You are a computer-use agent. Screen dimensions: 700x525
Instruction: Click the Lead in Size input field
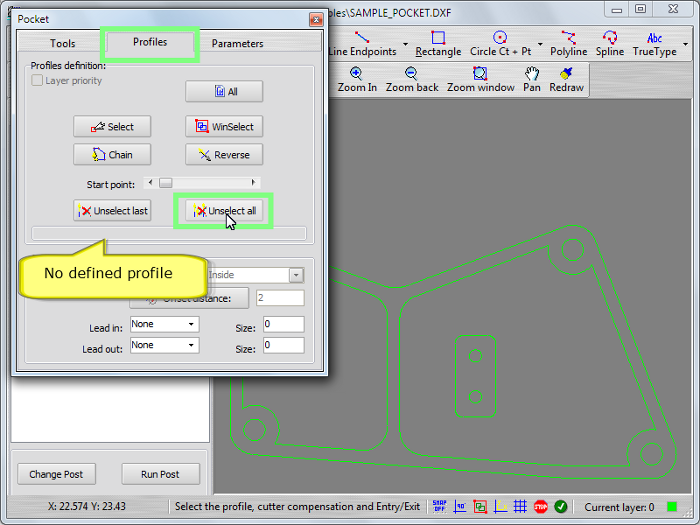point(284,324)
